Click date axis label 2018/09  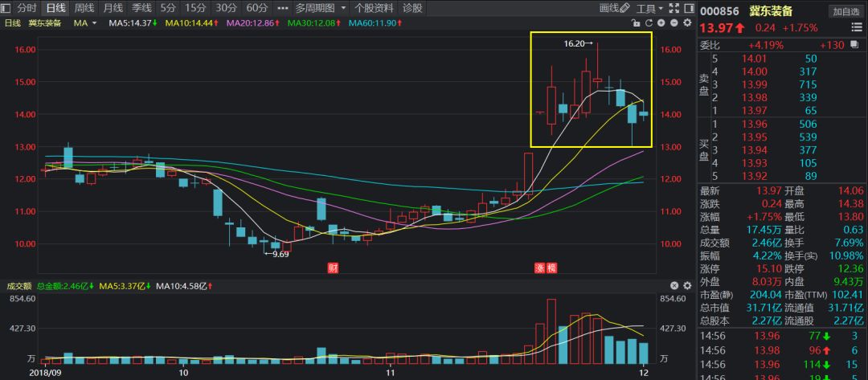point(43,373)
